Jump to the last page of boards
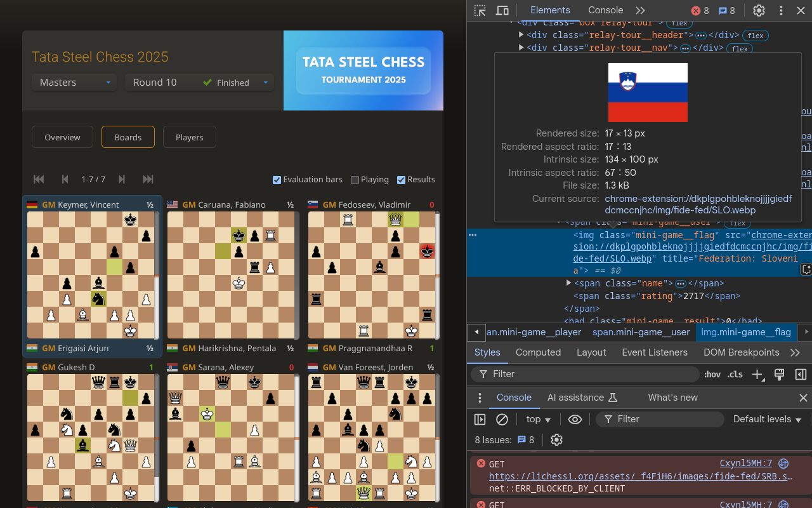The width and height of the screenshot is (812, 508). click(x=148, y=179)
